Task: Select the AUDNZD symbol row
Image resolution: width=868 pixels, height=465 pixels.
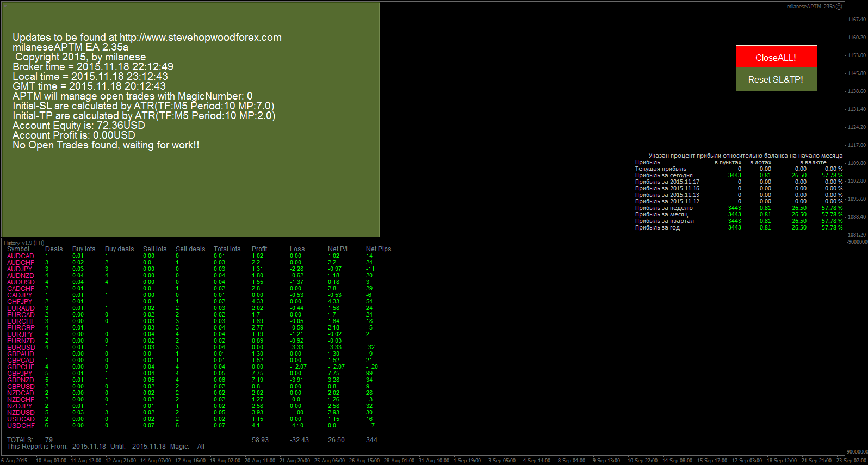Action: pyautogui.click(x=190, y=275)
